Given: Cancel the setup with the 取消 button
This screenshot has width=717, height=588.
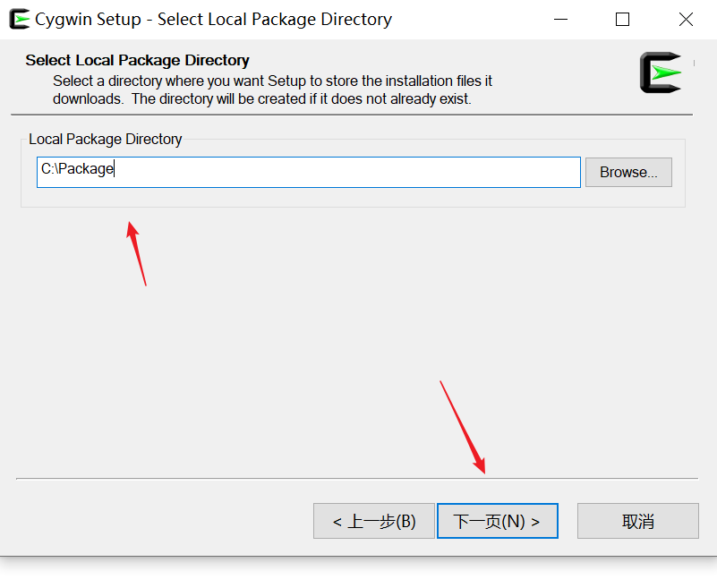Looking at the screenshot, I should pyautogui.click(x=637, y=520).
